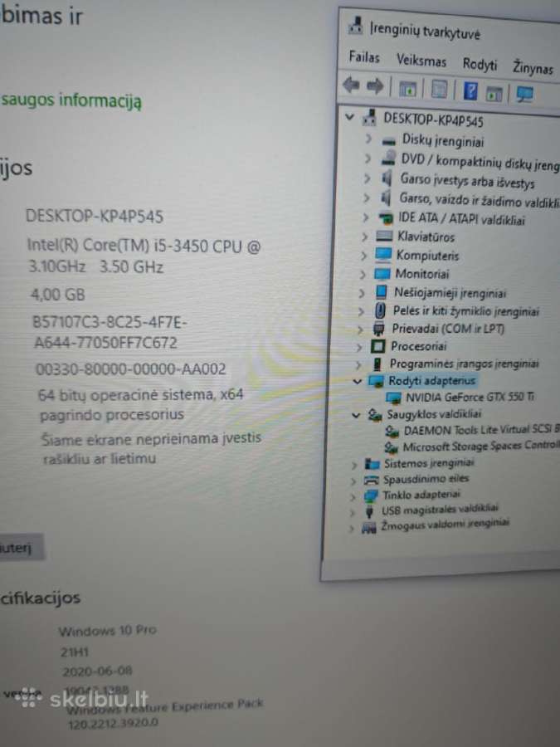Click the blue Help question mark icon
The height and width of the screenshot is (747, 560).
click(x=470, y=90)
